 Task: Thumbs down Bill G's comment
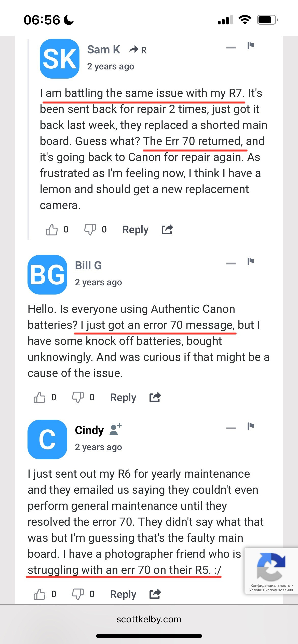[78, 397]
